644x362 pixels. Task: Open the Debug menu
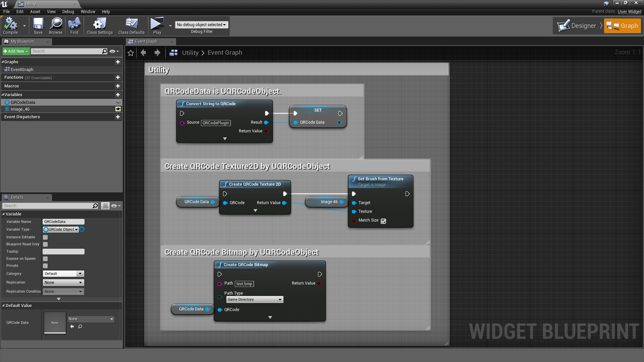pos(68,11)
